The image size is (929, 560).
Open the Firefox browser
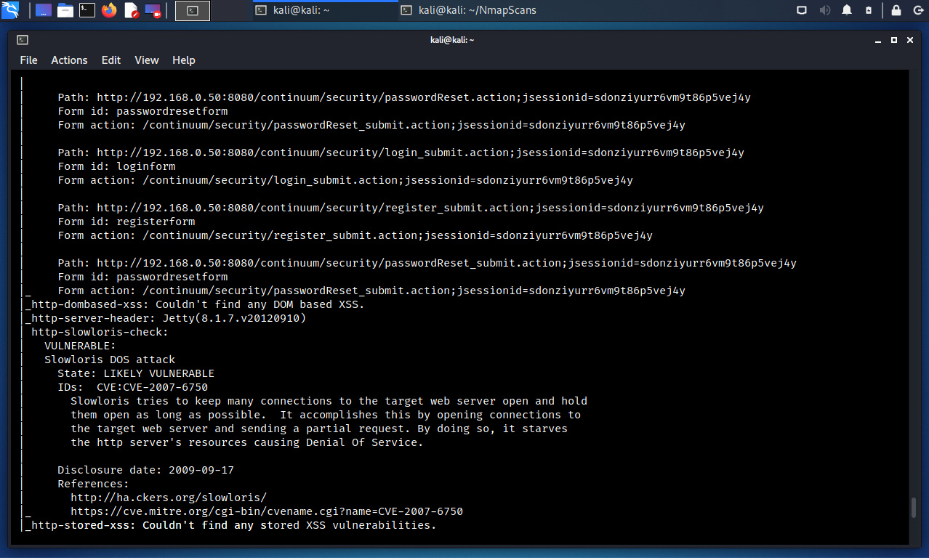click(x=109, y=10)
